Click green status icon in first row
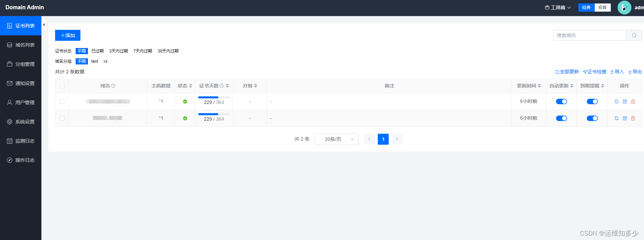This screenshot has height=240, width=644. (x=185, y=101)
